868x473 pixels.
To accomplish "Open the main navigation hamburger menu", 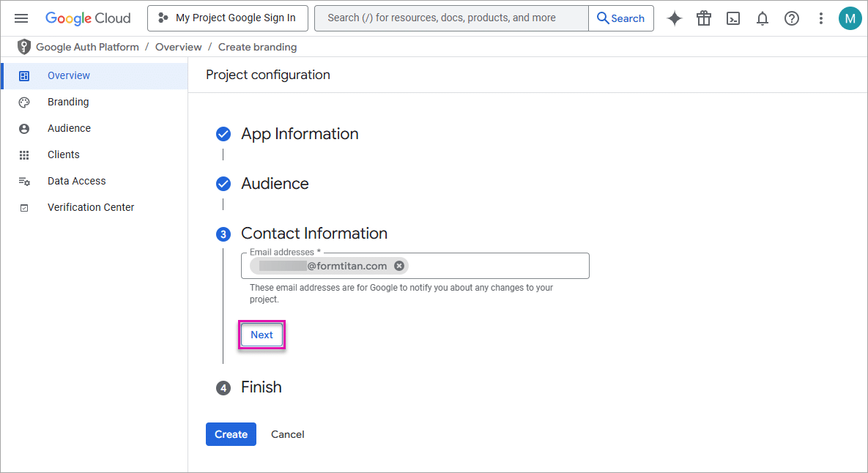I will tap(21, 18).
